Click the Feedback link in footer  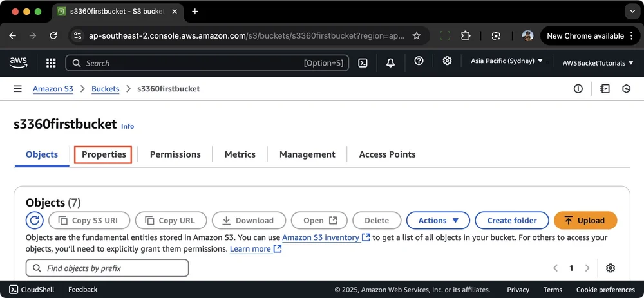coord(83,290)
